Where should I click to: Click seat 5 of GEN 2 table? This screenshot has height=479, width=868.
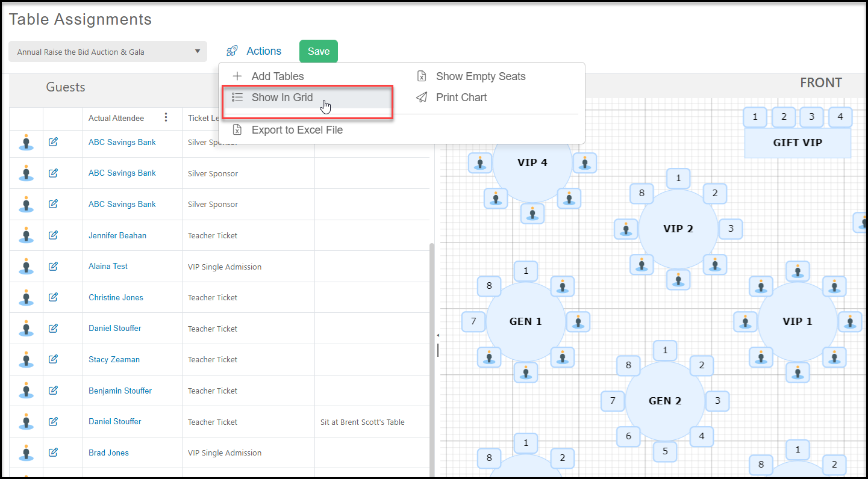pyautogui.click(x=665, y=451)
